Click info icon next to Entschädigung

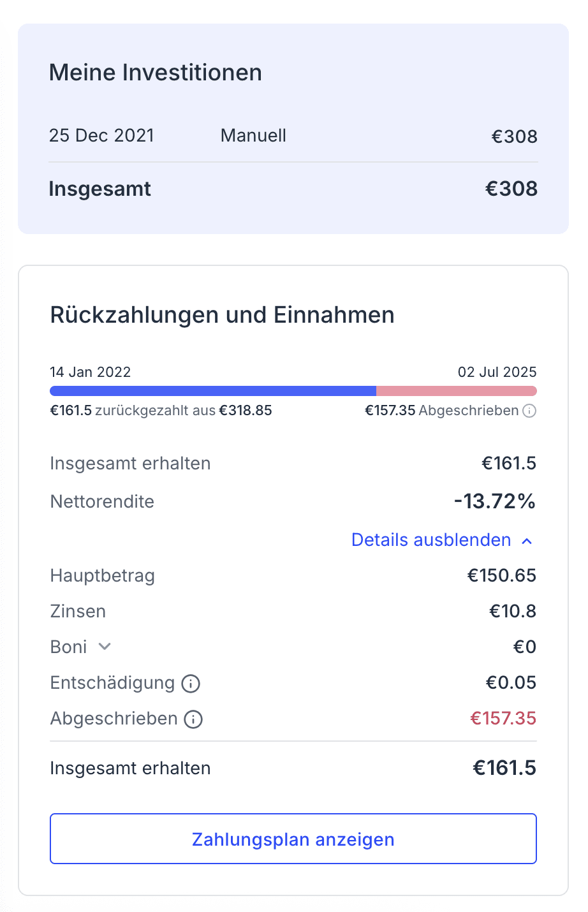pos(191,684)
